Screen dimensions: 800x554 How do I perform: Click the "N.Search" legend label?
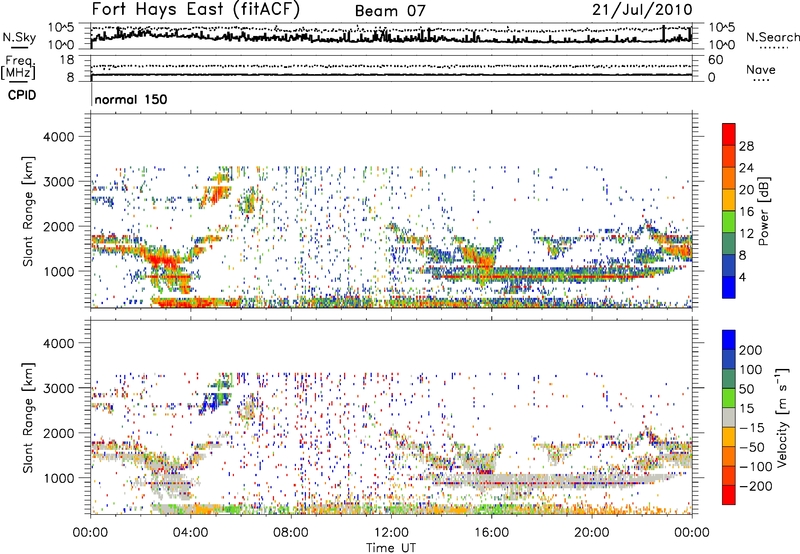tap(773, 37)
